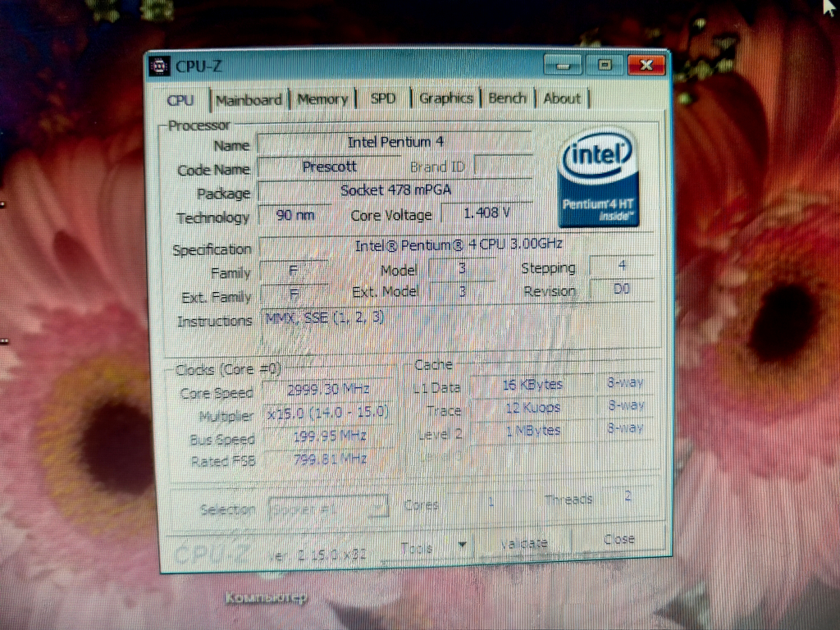
Task: Open the Tools dropdown arrow
Action: [x=462, y=545]
